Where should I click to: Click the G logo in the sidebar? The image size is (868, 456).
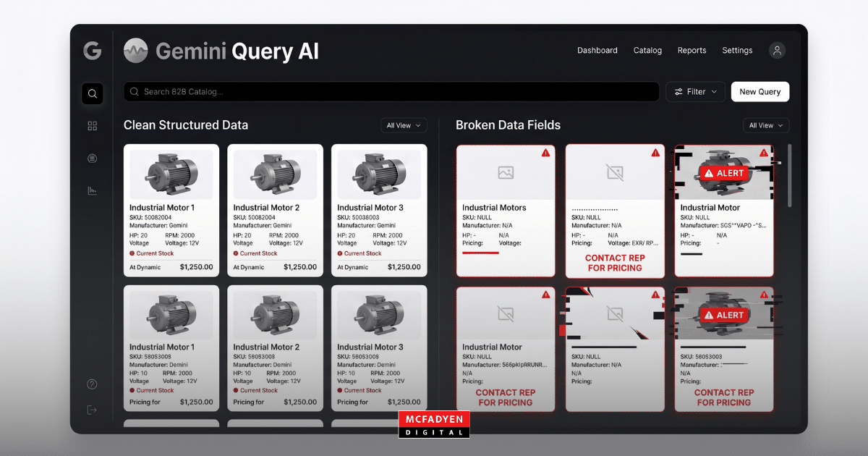(x=92, y=51)
